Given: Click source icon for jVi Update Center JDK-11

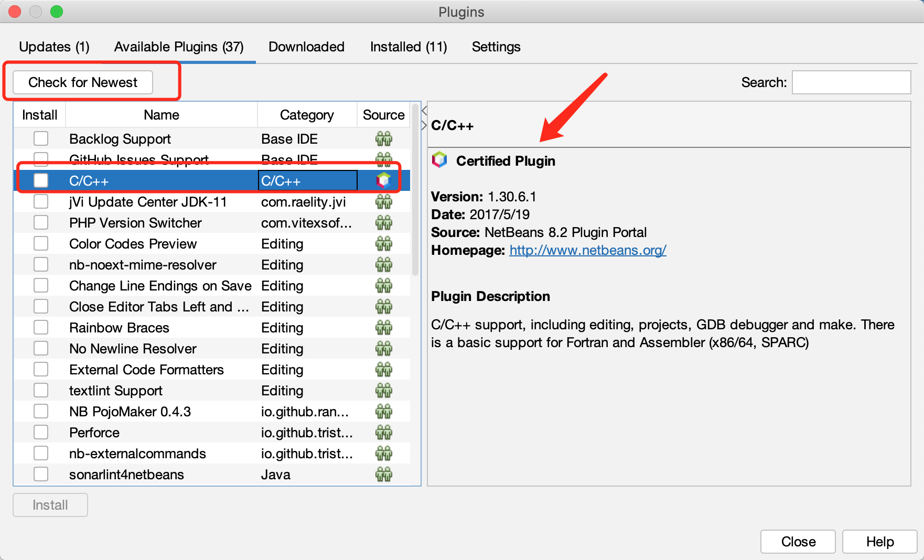Looking at the screenshot, I should pyautogui.click(x=384, y=202).
